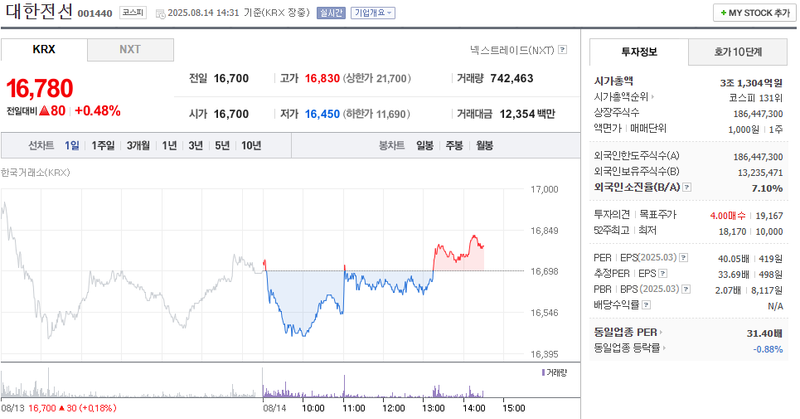Image resolution: width=800 pixels, height=419 pixels.
Task: Select the 10년 line chart period
Action: click(x=251, y=145)
